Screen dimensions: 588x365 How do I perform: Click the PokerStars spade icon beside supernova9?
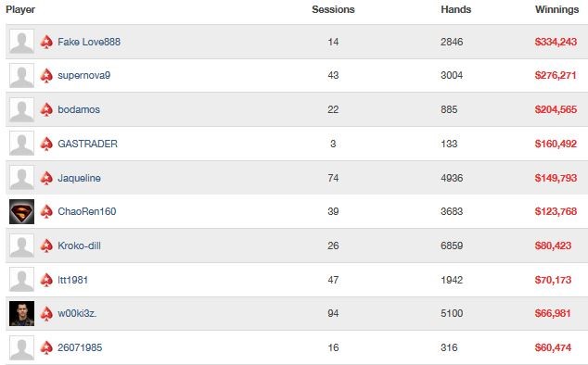point(46,75)
